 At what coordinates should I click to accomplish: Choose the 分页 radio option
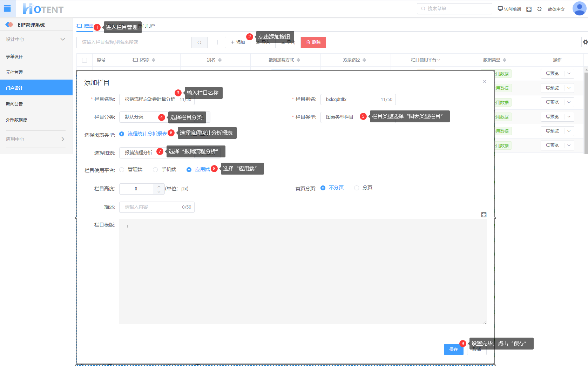pos(357,188)
